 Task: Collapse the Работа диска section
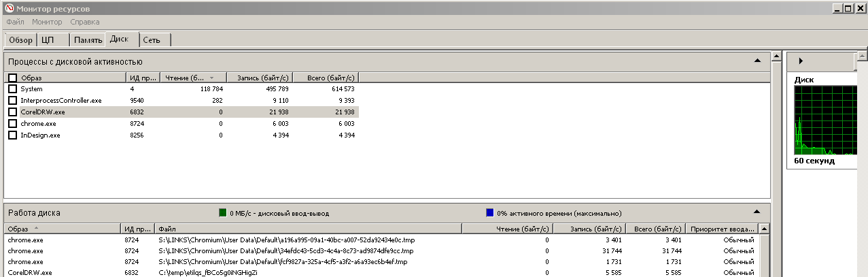point(757,212)
